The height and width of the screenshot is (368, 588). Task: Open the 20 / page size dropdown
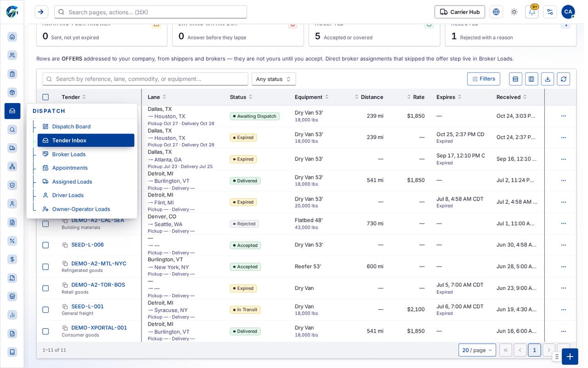(477, 350)
